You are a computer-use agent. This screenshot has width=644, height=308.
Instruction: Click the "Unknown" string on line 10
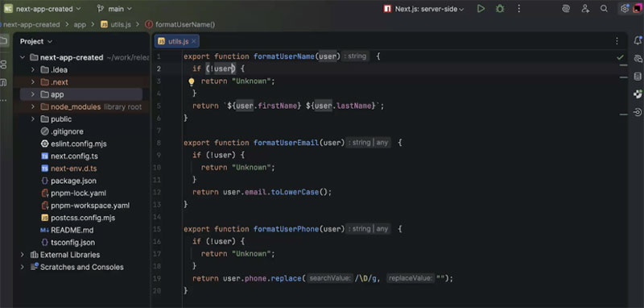pos(251,168)
